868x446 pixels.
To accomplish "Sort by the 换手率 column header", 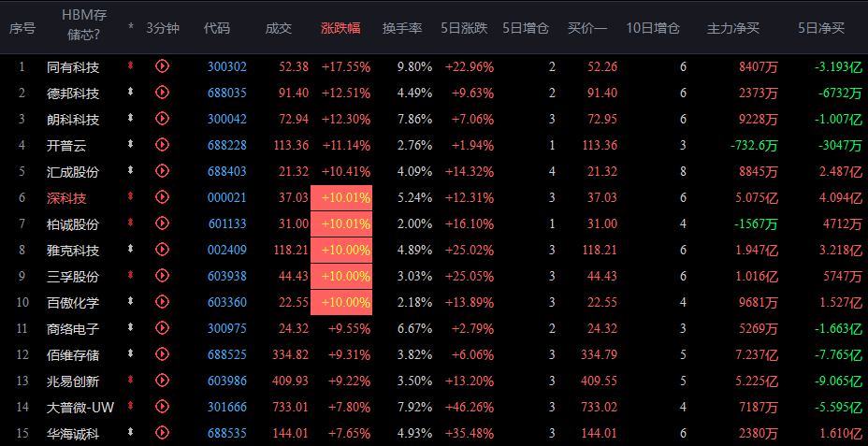I will (x=402, y=28).
